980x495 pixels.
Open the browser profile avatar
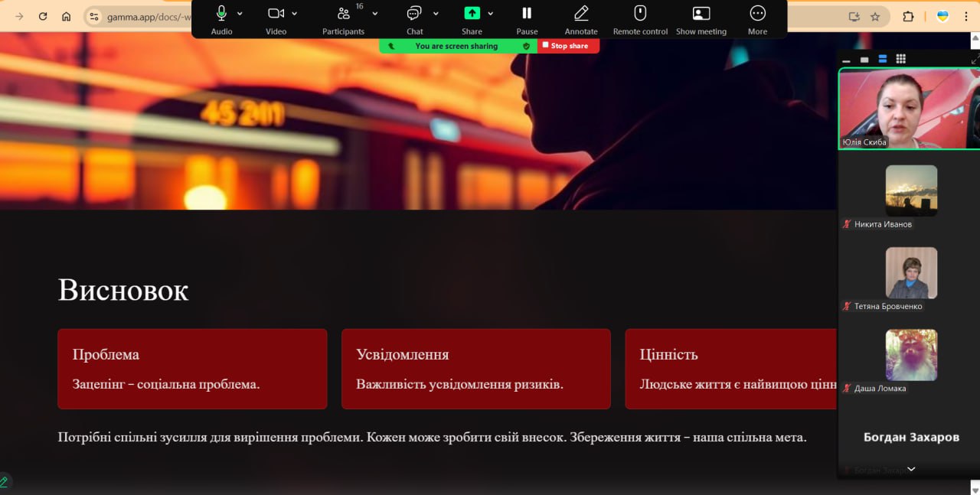coord(942,16)
